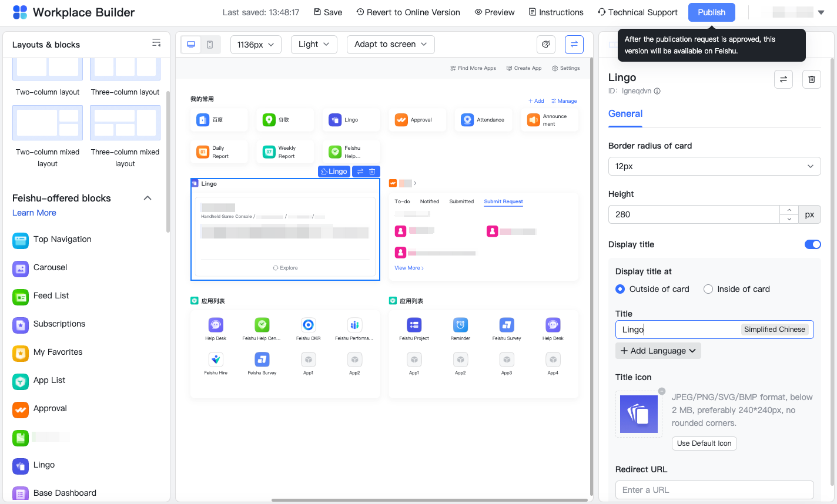Select Inside of card radio option
Viewport: 837px width, 504px height.
tap(708, 289)
